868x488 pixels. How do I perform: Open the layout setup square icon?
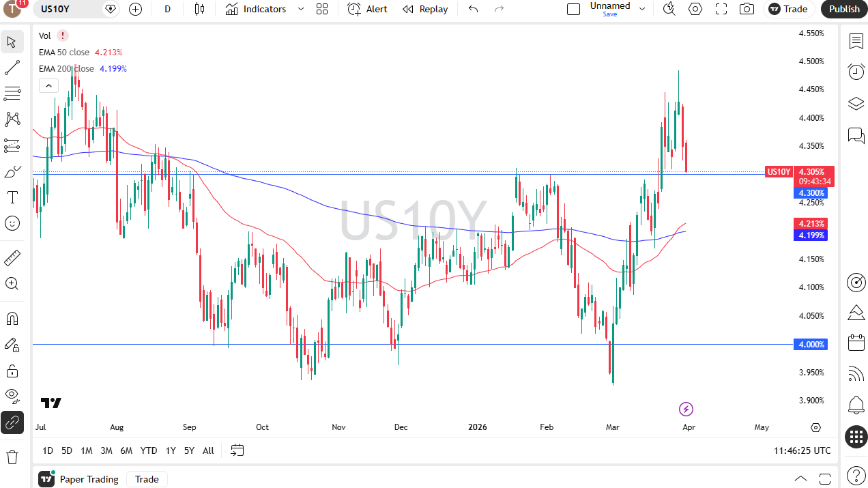tap(574, 9)
